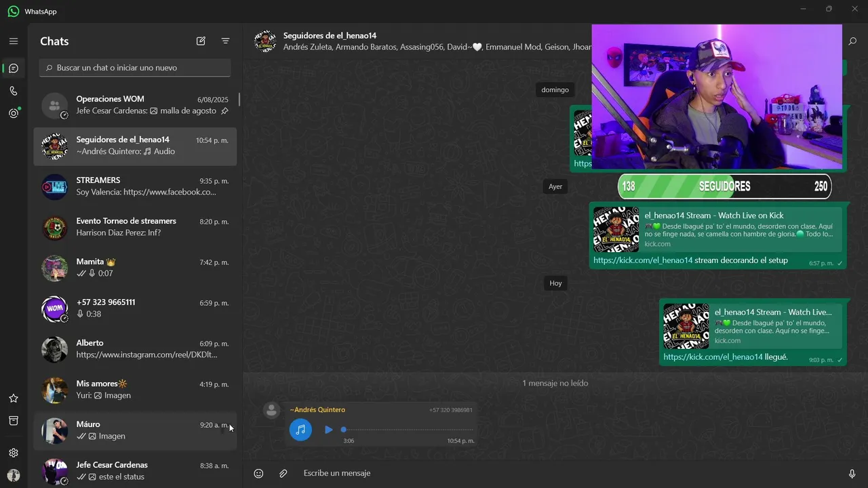The width and height of the screenshot is (868, 488).
Task: Play Andrés Quintero's audio message
Action: pos(328,429)
